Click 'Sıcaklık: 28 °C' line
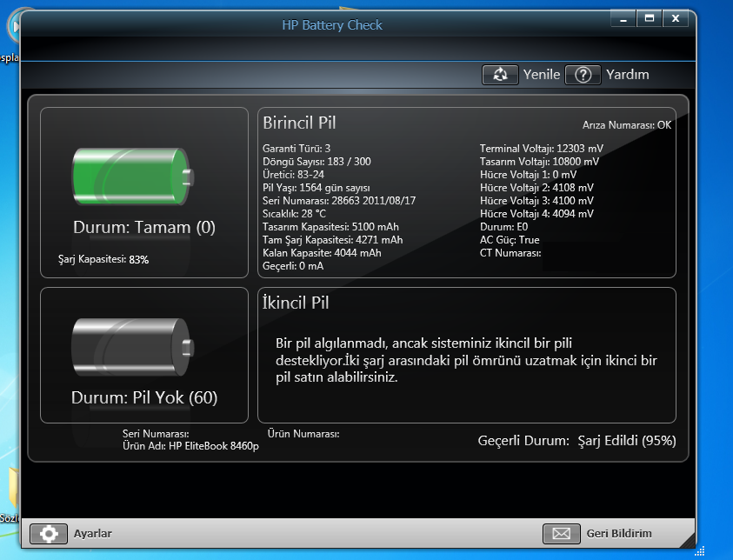 click(294, 214)
